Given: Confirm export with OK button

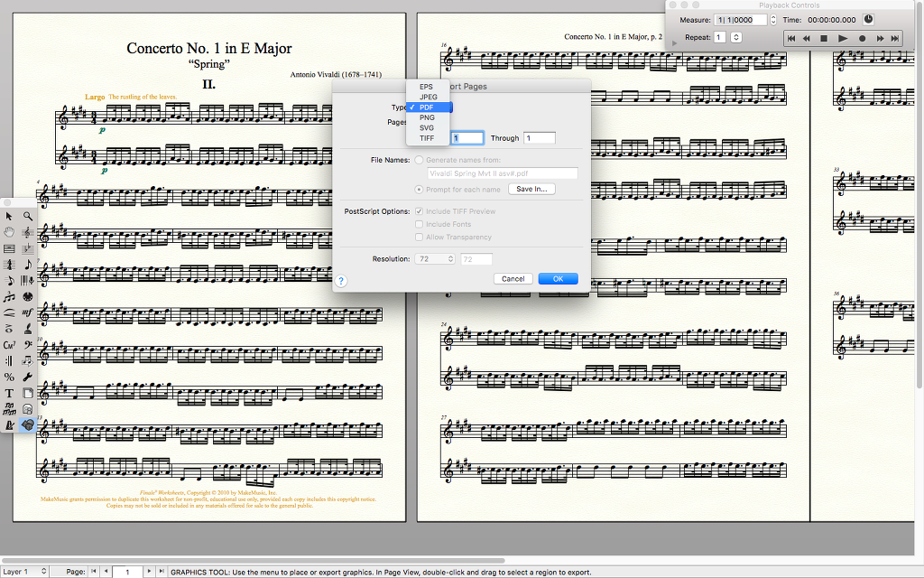Looking at the screenshot, I should (x=558, y=279).
